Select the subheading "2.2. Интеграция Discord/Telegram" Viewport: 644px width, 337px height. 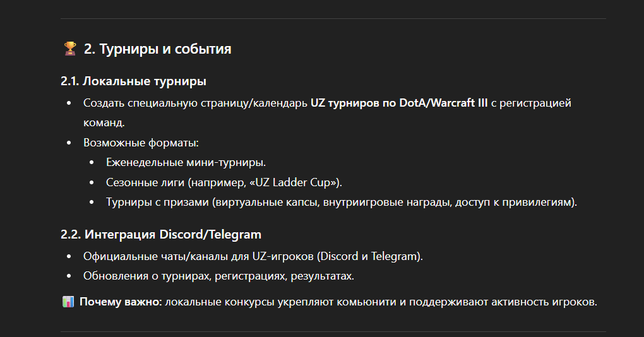(x=161, y=235)
